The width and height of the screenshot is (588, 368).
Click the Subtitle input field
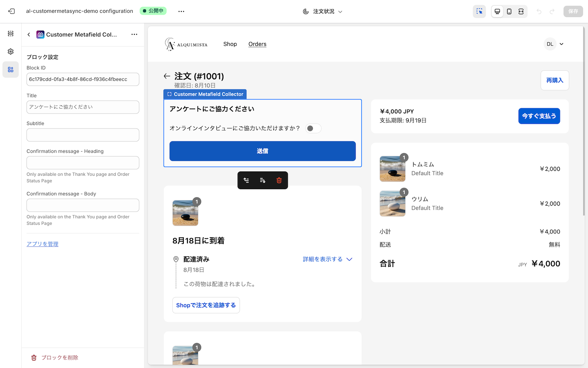click(x=83, y=135)
